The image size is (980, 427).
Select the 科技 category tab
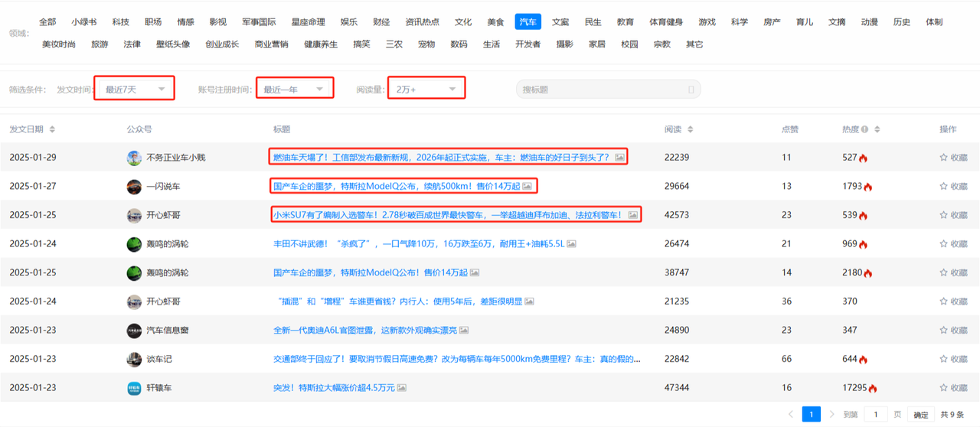(x=120, y=22)
